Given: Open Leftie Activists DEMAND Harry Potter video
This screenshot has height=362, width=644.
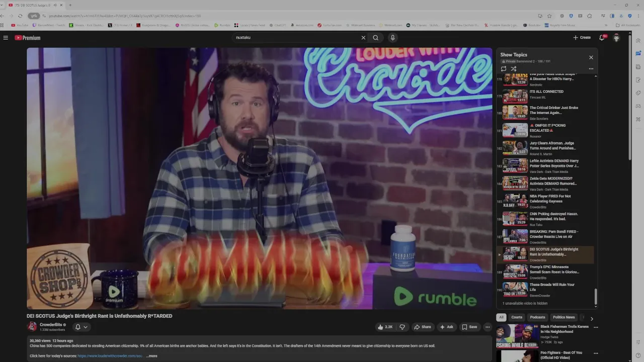Looking at the screenshot, I should coord(546,165).
